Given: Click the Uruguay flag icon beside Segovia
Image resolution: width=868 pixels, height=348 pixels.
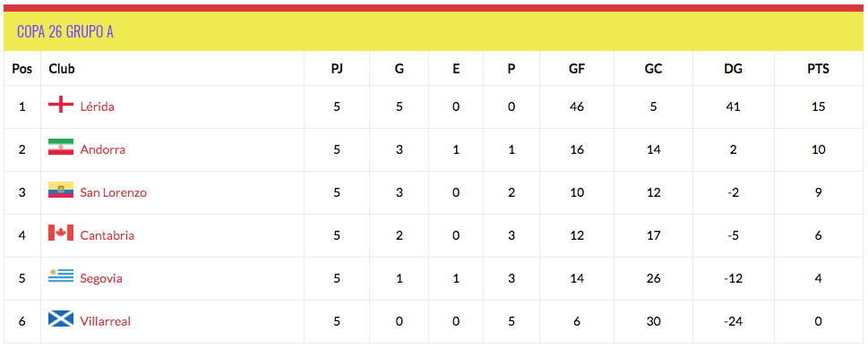Looking at the screenshot, I should pyautogui.click(x=61, y=276).
